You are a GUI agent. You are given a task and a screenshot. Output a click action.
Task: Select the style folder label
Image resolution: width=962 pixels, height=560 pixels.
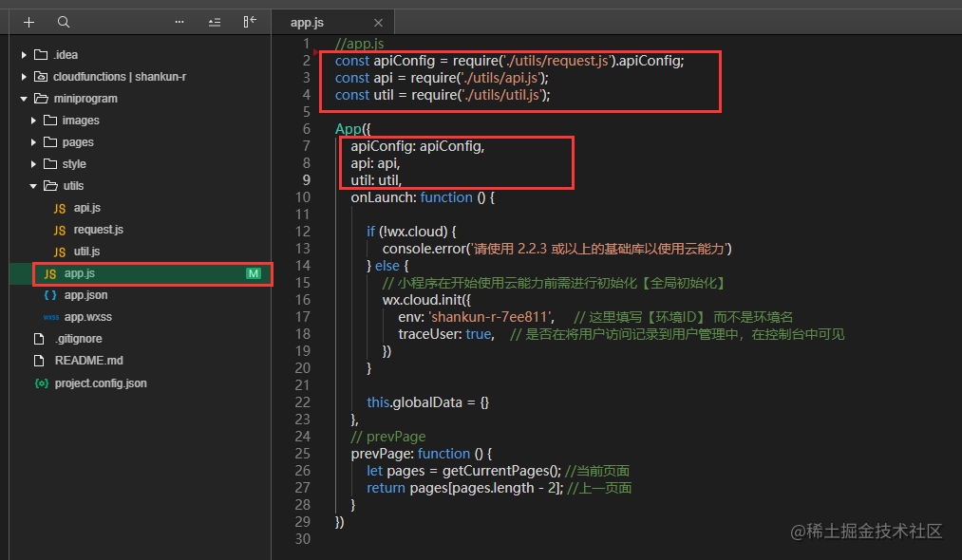coord(74,164)
